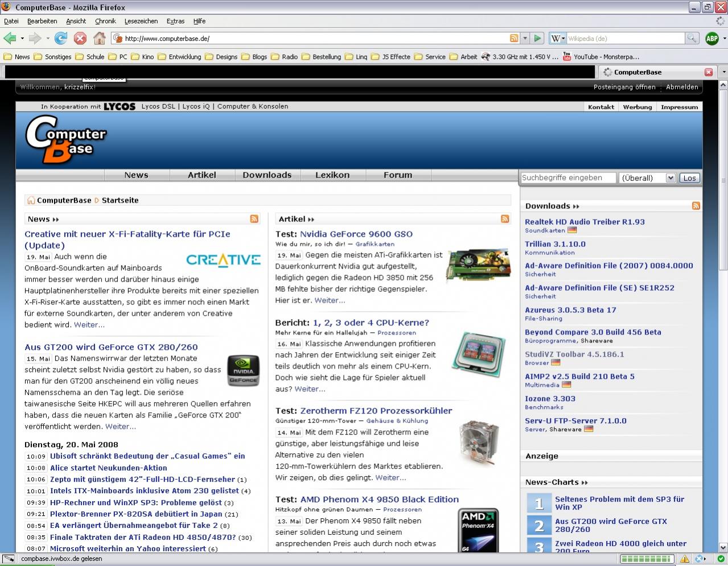Image resolution: width=728 pixels, height=566 pixels.
Task: Reload the page with the refresh icon
Action: click(x=60, y=38)
